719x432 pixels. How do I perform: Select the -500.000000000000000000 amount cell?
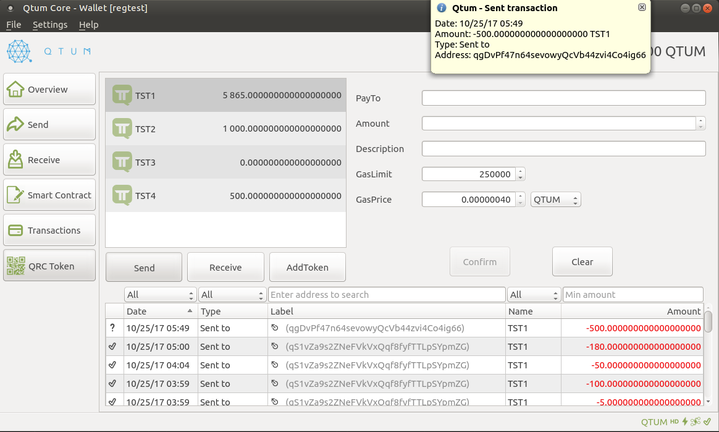[633, 328]
